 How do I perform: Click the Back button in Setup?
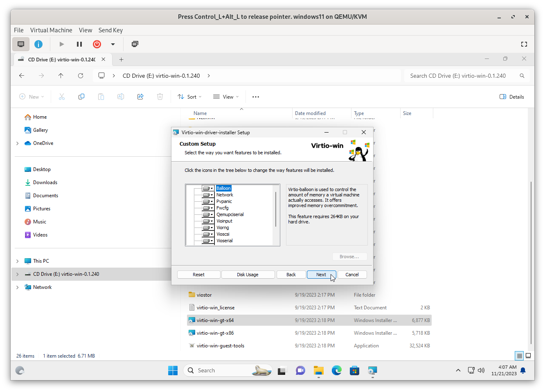tap(291, 275)
